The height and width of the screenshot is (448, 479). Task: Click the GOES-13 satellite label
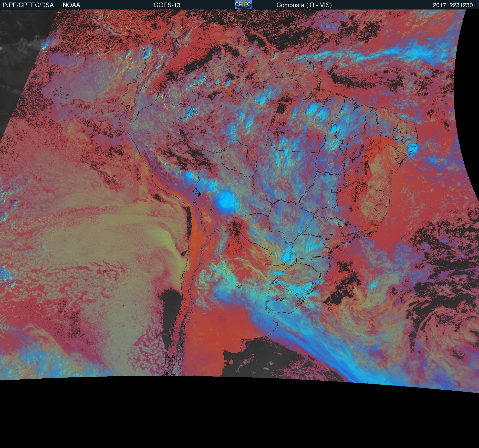coord(167,5)
